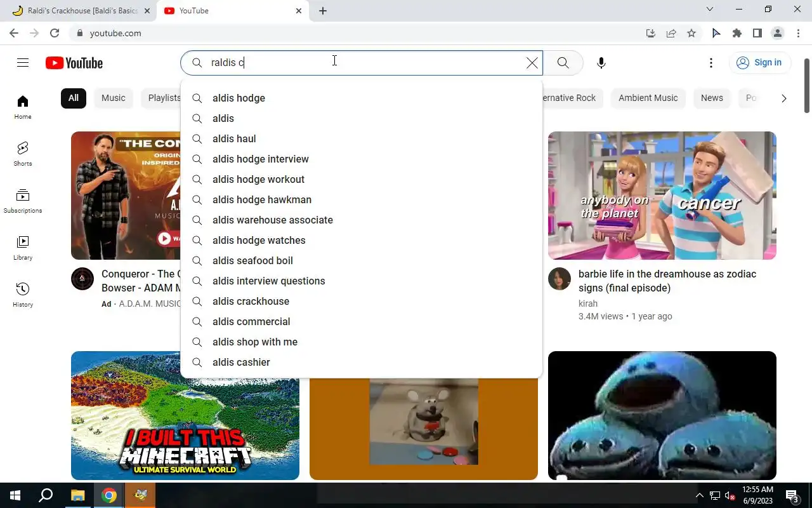The height and width of the screenshot is (508, 812).
Task: Choose suggestion 'aldis warehouse associate'
Action: tap(362, 220)
